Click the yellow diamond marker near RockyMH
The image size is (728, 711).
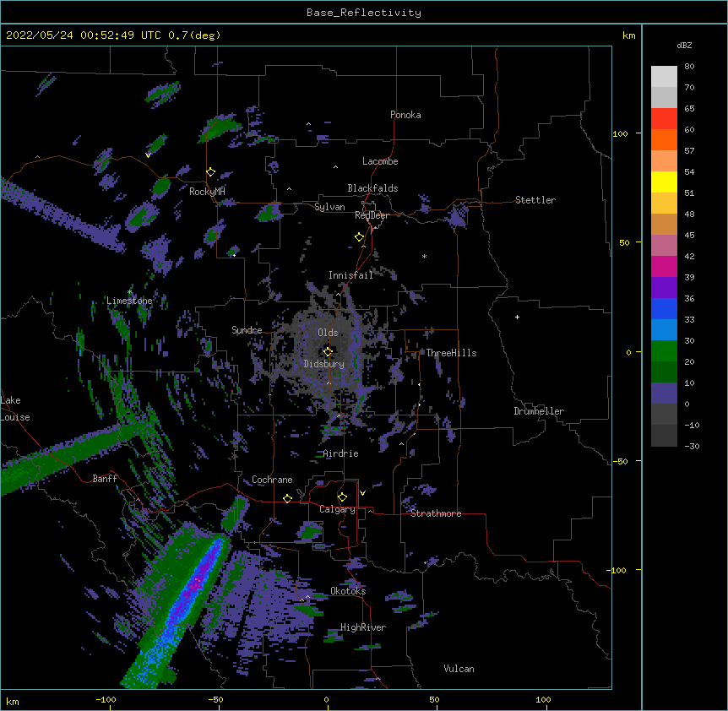click(211, 172)
